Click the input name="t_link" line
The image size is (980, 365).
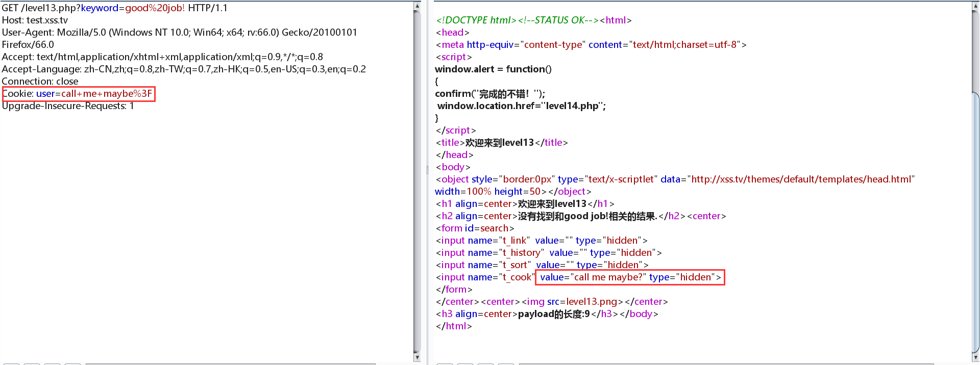coord(542,241)
